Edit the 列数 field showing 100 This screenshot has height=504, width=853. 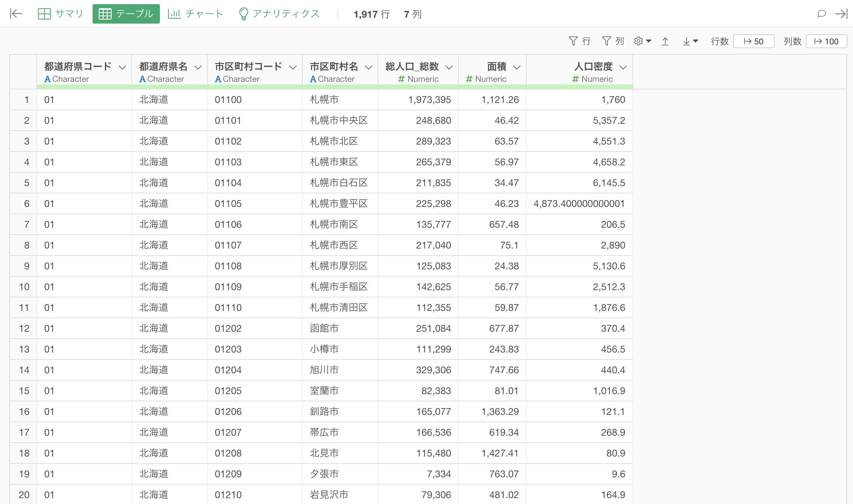coord(826,41)
